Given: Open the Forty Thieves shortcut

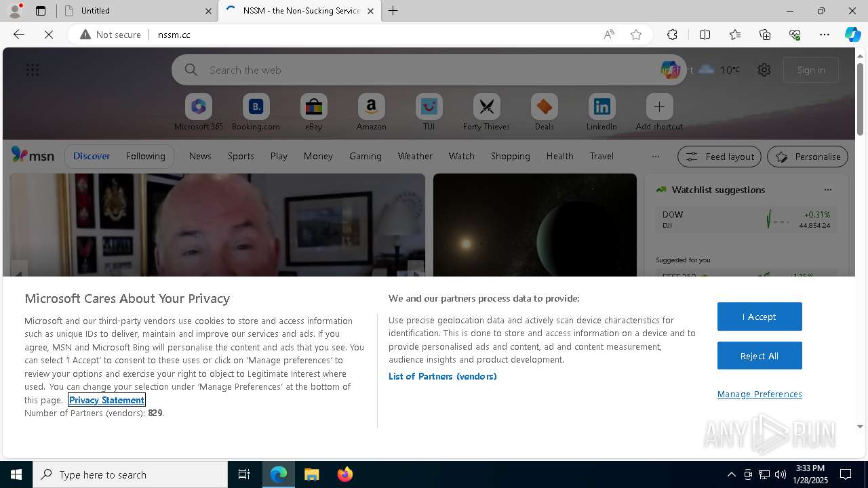Looking at the screenshot, I should 486,112.
